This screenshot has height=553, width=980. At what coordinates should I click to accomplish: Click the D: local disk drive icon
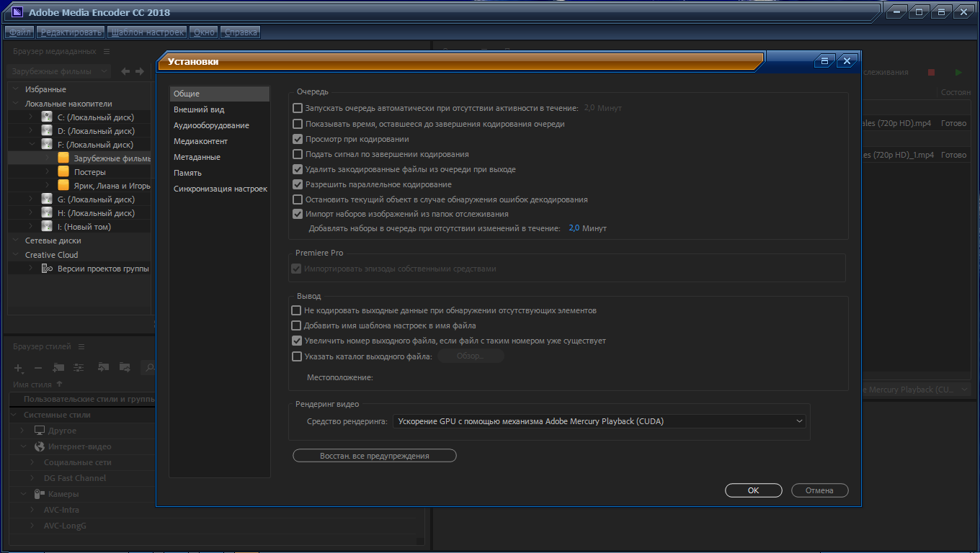pos(47,131)
